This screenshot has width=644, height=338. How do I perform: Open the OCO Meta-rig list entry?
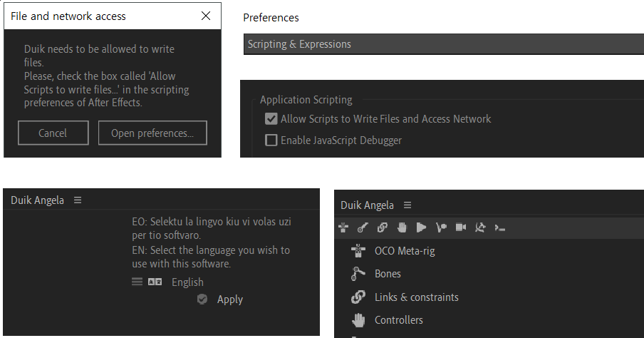coord(393,251)
